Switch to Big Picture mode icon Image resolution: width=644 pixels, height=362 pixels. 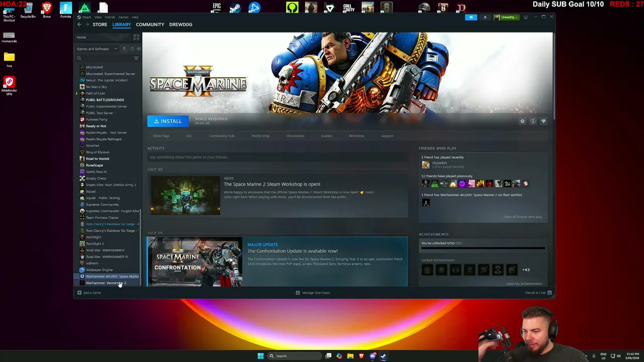click(526, 17)
